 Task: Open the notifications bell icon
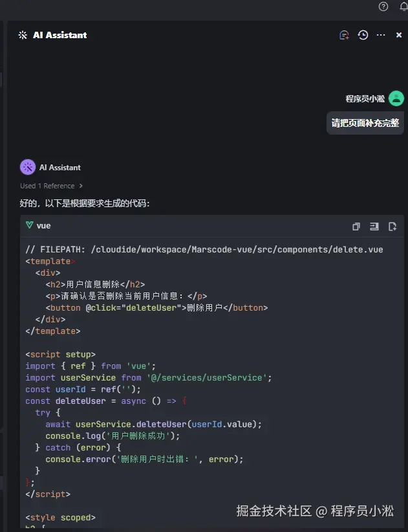coord(403,6)
